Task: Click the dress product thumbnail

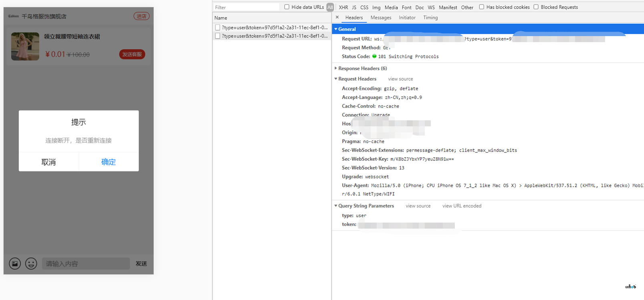Action: pyautogui.click(x=25, y=47)
